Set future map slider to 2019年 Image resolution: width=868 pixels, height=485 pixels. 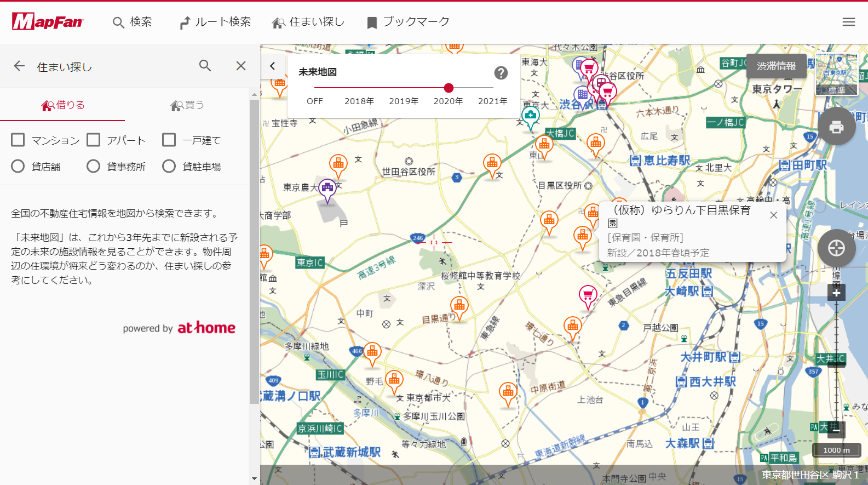point(404,101)
